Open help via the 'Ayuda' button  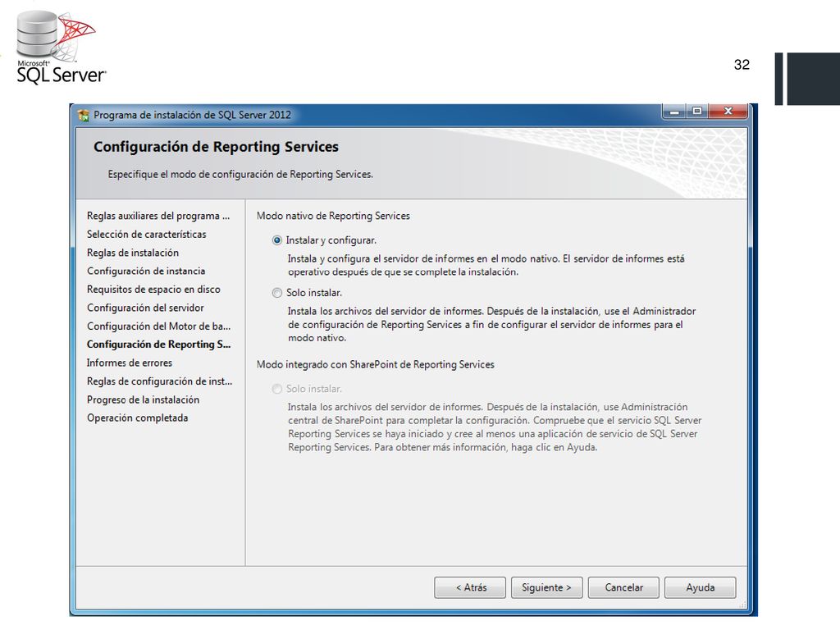pyautogui.click(x=701, y=587)
